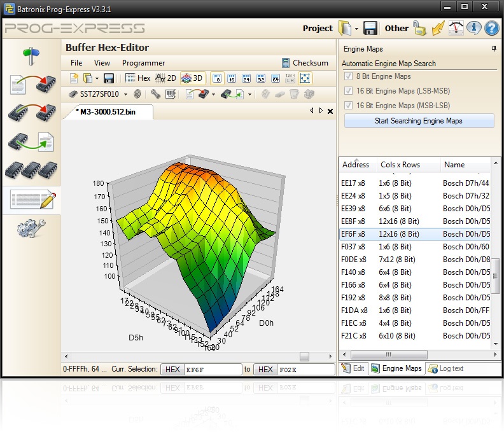Click the write file to chip sidebar icon
Screen dimensions: 504x432
point(33,84)
